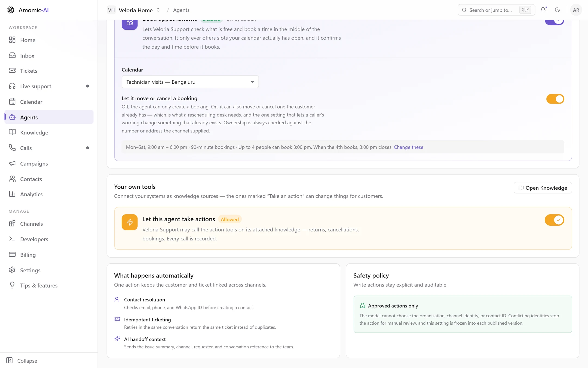Click the Knowledge book icon in sidebar
The height and width of the screenshot is (368, 588).
(12, 132)
